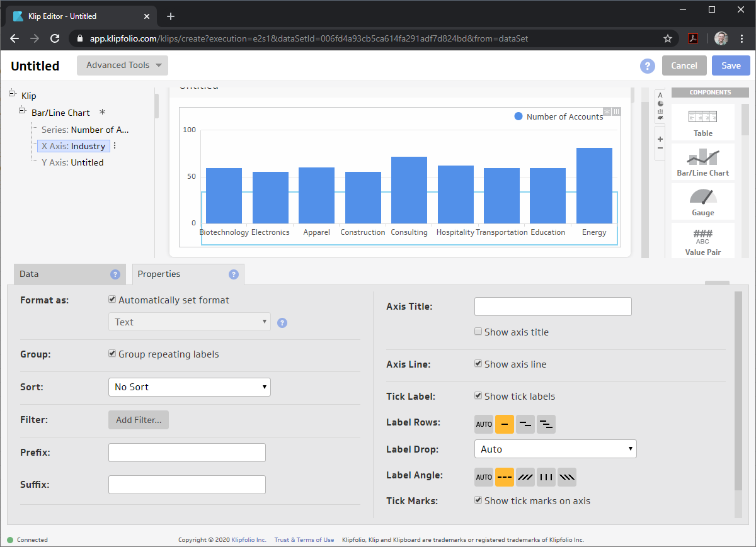Click the Number of Accounts legend
Screen dimensions: 756x547
tap(559, 116)
